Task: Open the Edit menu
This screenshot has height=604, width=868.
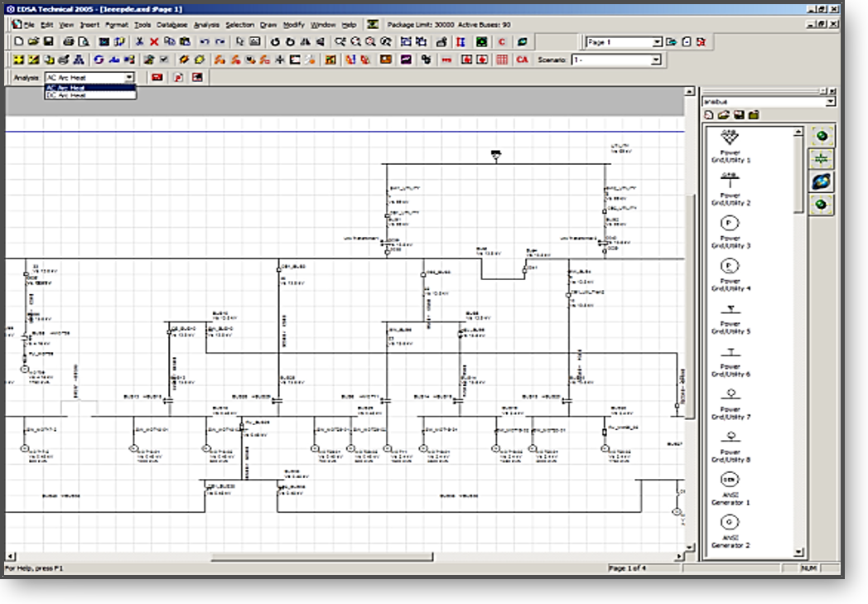Action: tap(47, 25)
